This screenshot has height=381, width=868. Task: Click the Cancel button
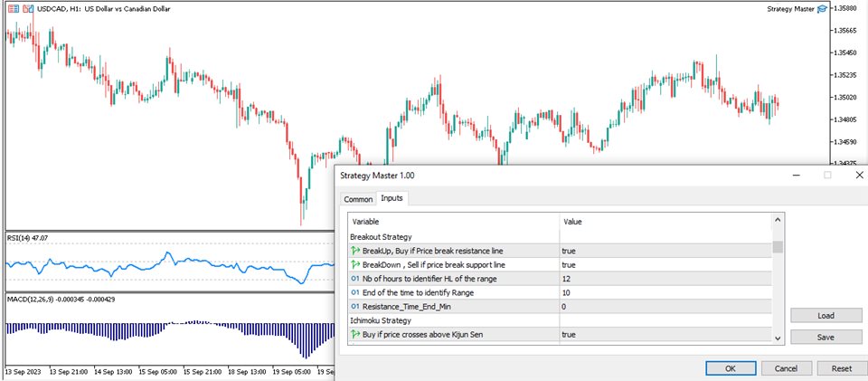(x=786, y=368)
